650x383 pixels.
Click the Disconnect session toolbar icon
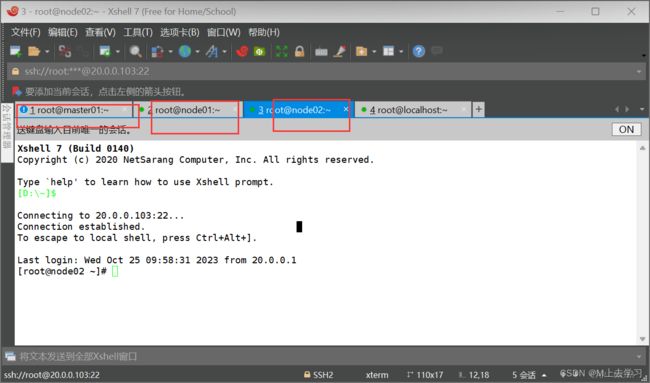click(x=65, y=51)
